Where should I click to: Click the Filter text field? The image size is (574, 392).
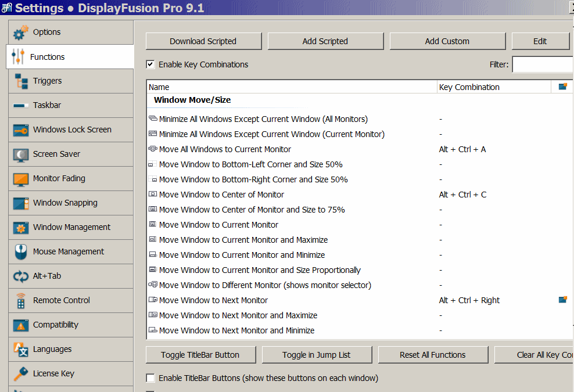(x=542, y=64)
